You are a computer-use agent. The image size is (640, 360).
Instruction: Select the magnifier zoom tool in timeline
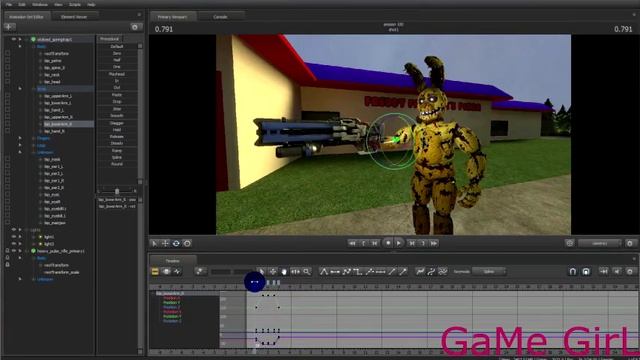(x=306, y=271)
